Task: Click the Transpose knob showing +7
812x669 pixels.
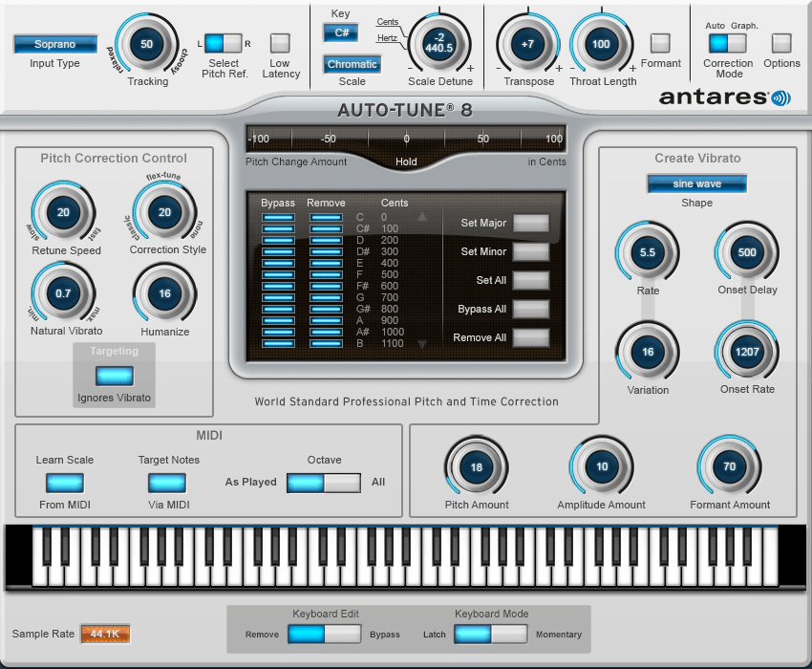Action: point(527,44)
